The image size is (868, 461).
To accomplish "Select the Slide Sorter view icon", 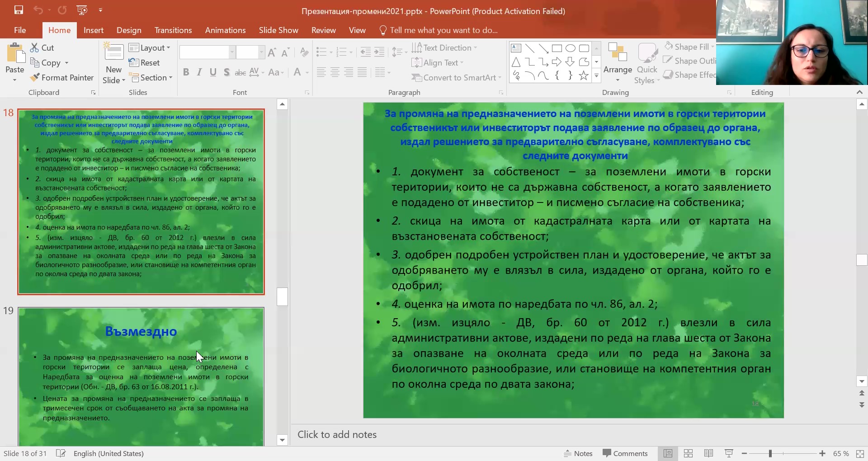I will (688, 453).
